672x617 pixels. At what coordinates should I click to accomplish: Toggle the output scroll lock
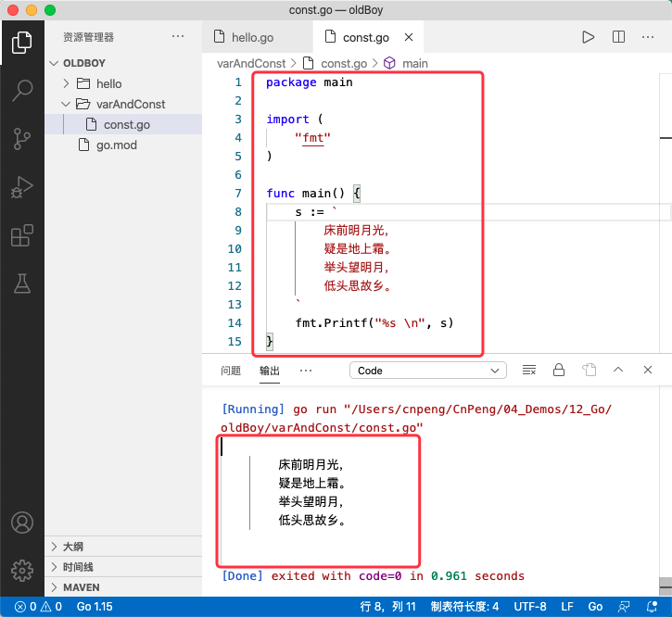559,371
